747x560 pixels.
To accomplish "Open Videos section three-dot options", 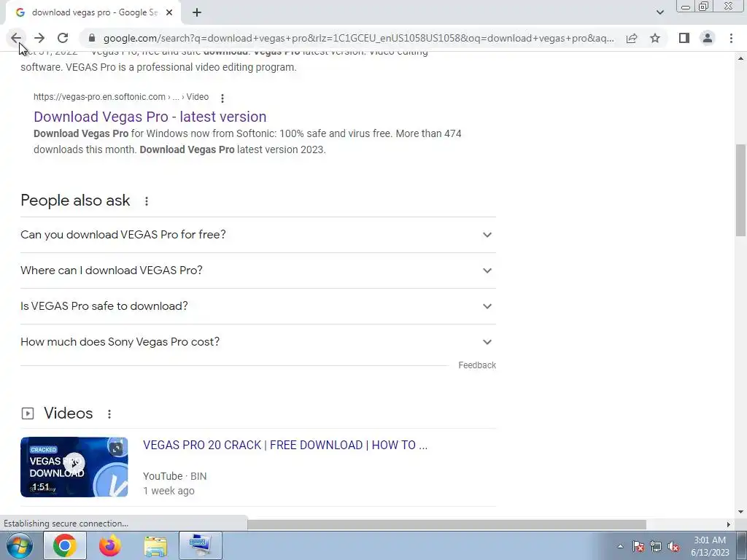I will click(x=109, y=414).
